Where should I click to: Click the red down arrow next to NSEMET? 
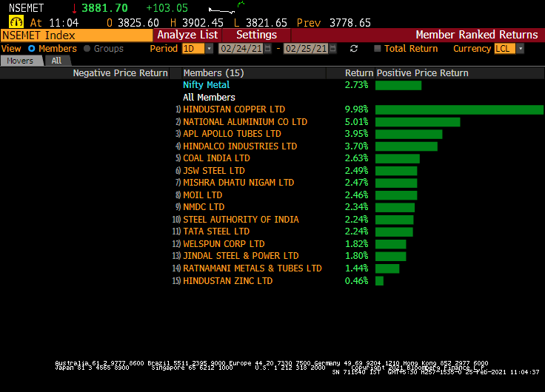(x=74, y=8)
